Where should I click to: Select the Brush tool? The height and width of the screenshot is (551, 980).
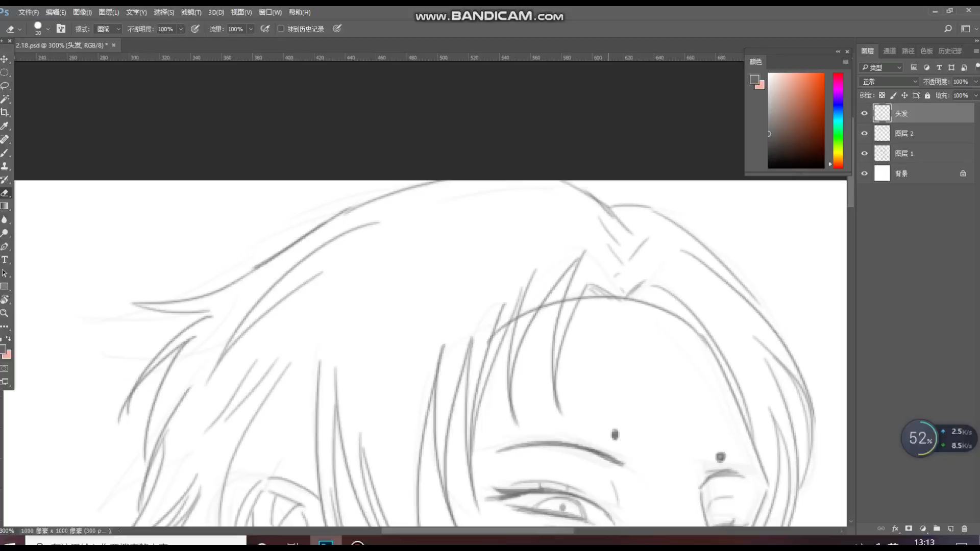point(5,153)
